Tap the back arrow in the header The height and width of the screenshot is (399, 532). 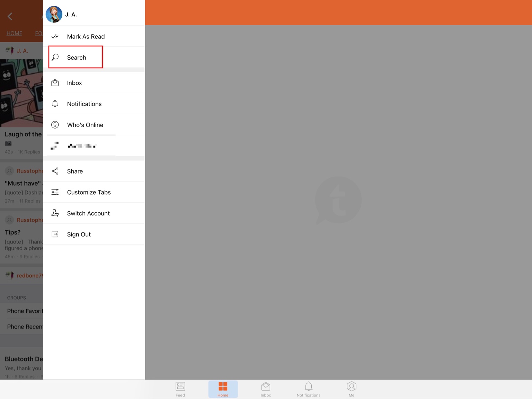click(x=10, y=16)
